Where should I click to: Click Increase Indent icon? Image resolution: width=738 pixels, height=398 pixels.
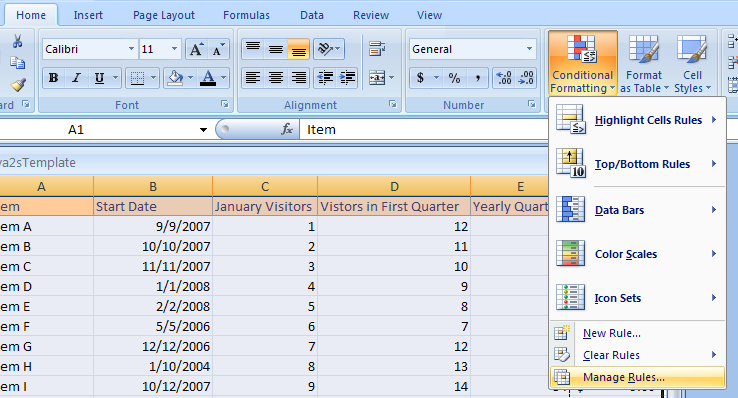point(347,78)
